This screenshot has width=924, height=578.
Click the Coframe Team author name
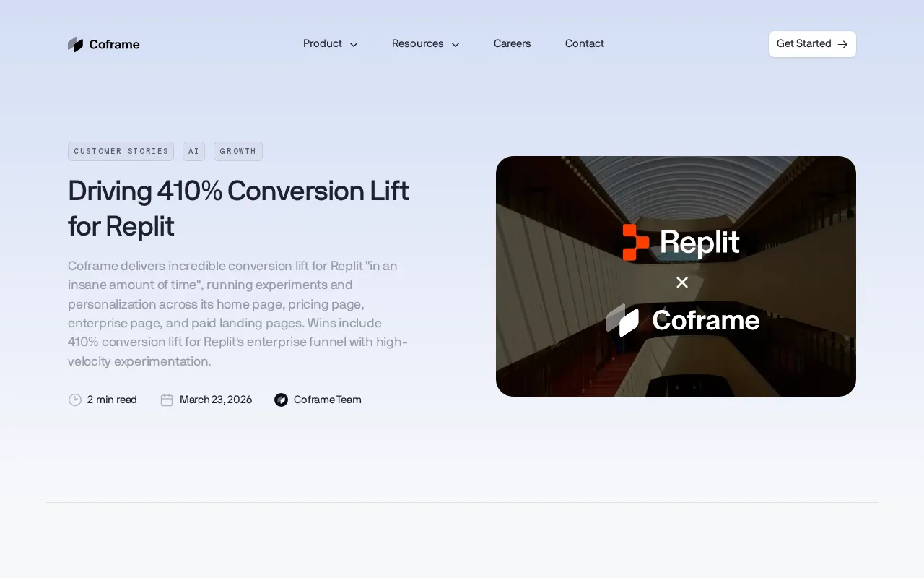coord(328,400)
